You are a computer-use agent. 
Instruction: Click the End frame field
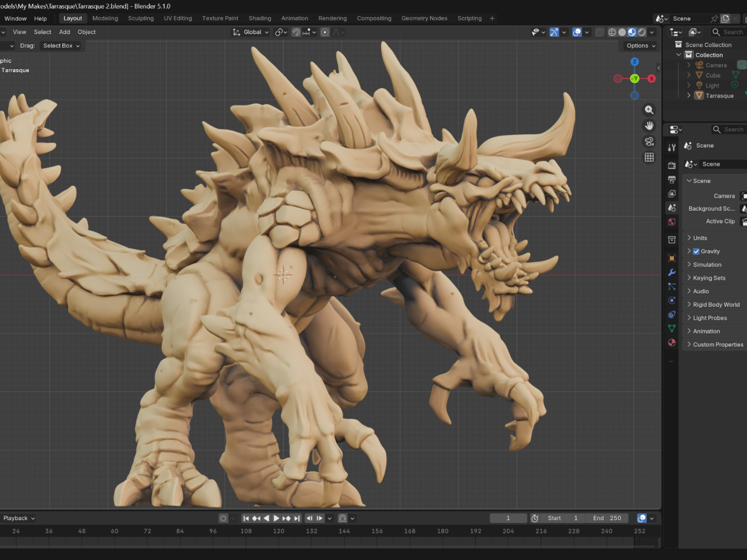pyautogui.click(x=607, y=518)
